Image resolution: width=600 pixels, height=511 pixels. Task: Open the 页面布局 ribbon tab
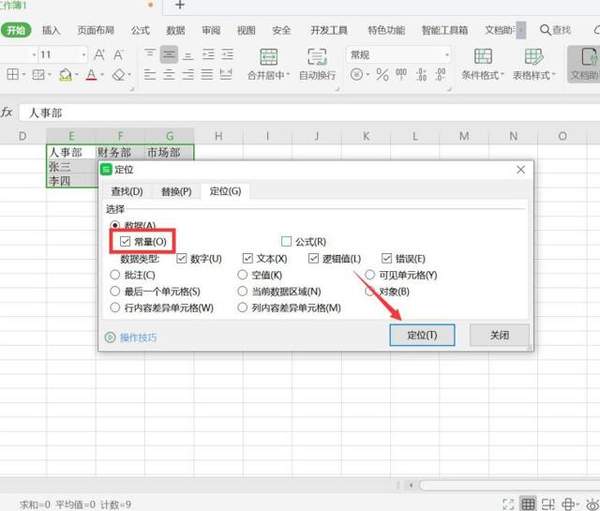96,30
